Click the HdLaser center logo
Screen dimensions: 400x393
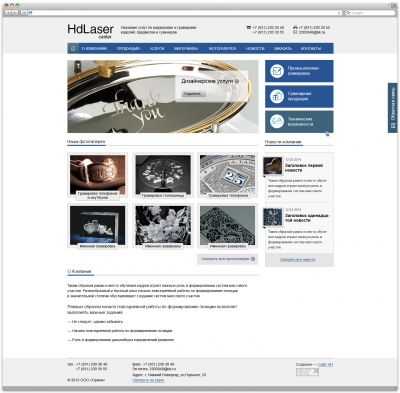point(91,31)
